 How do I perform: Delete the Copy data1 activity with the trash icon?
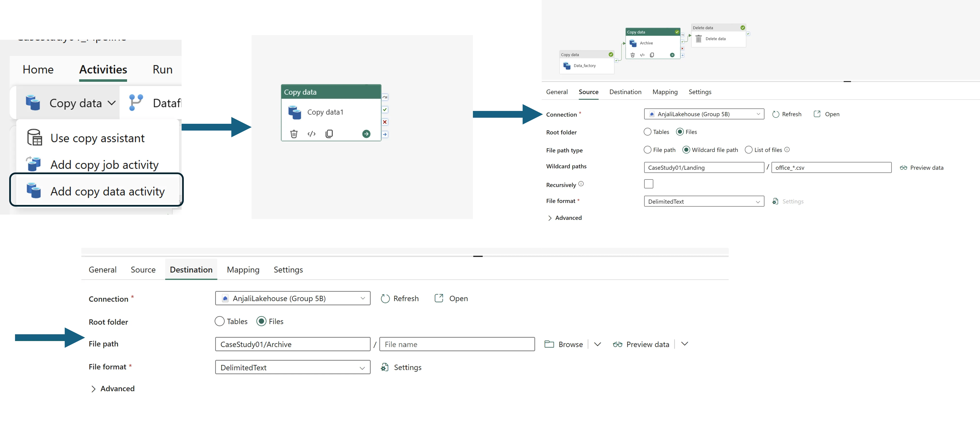click(x=294, y=134)
